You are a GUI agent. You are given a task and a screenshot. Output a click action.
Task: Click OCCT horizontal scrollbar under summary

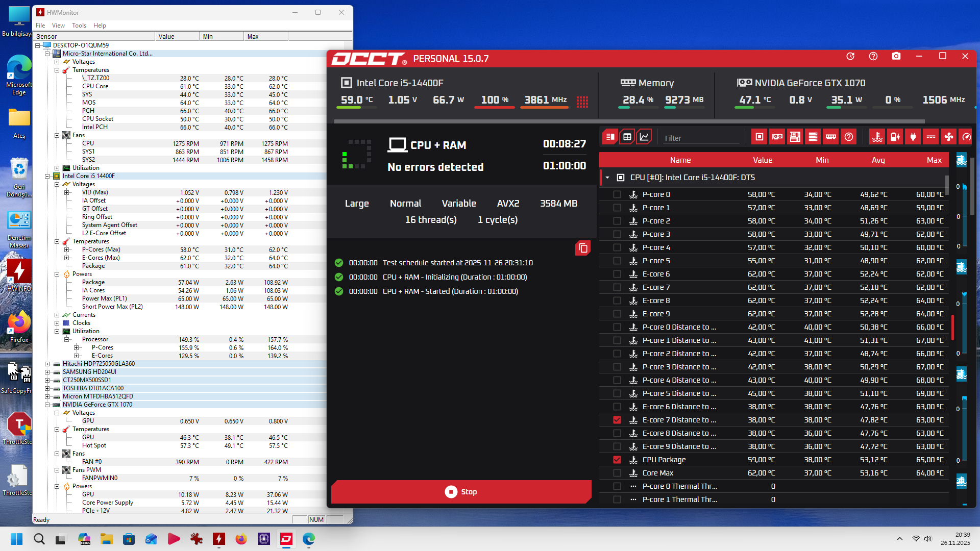[629, 121]
